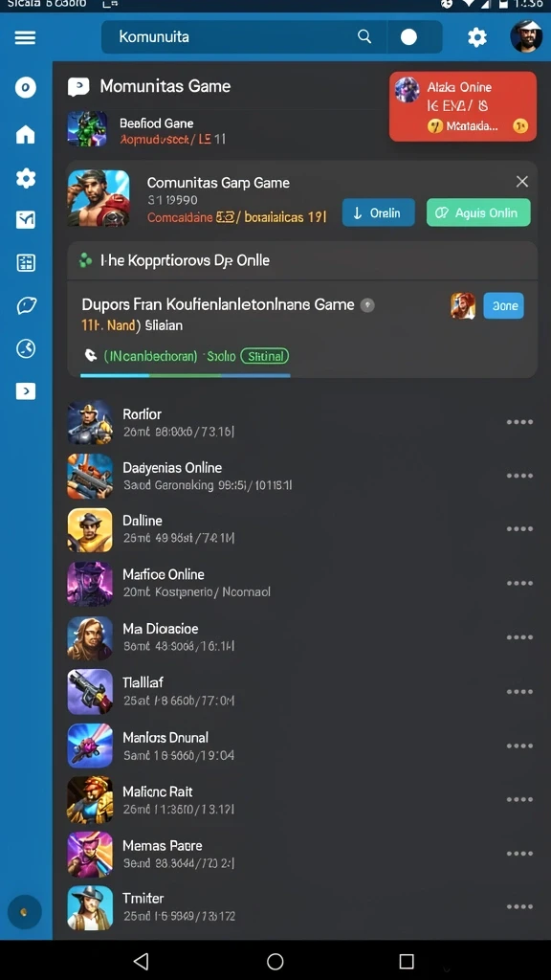The height and width of the screenshot is (980, 551).
Task: Open Ma Dioacioe game row
Action: pos(301,637)
